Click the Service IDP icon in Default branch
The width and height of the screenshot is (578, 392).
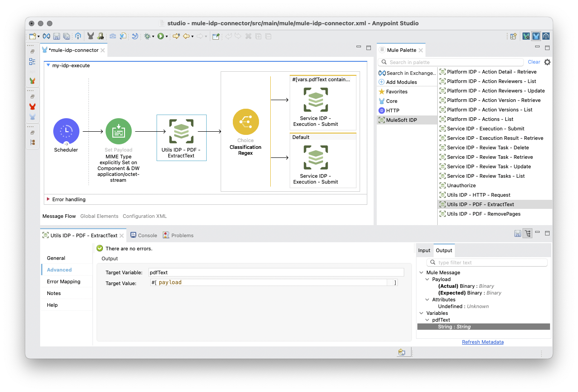[x=316, y=158]
